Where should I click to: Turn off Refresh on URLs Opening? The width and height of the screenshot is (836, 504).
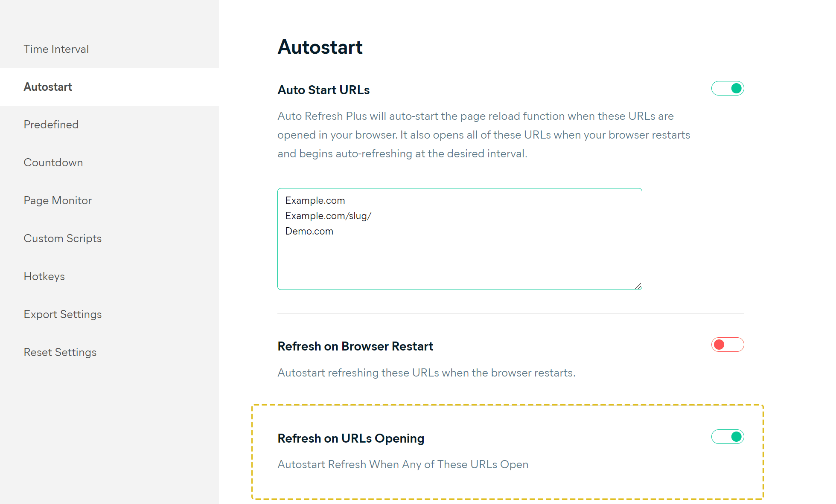[x=728, y=437]
